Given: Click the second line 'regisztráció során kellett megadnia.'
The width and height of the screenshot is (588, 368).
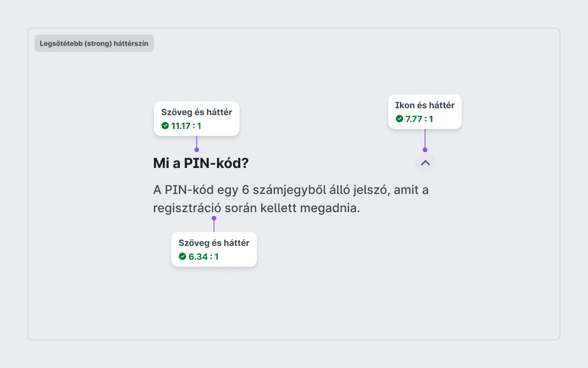Looking at the screenshot, I should [257, 208].
